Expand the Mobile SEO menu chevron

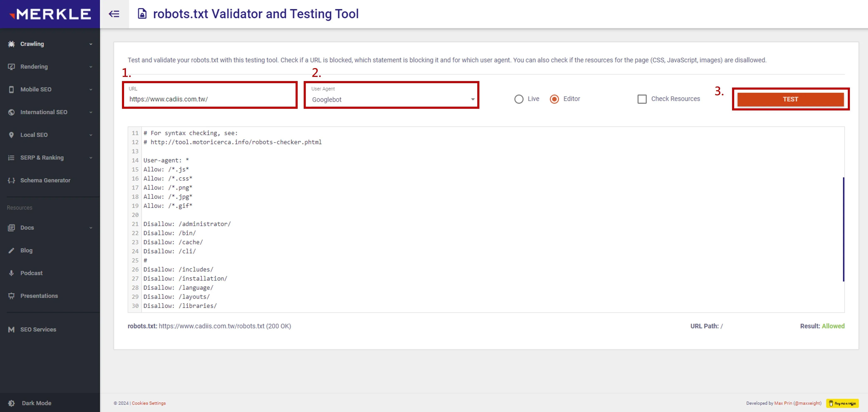(91, 89)
